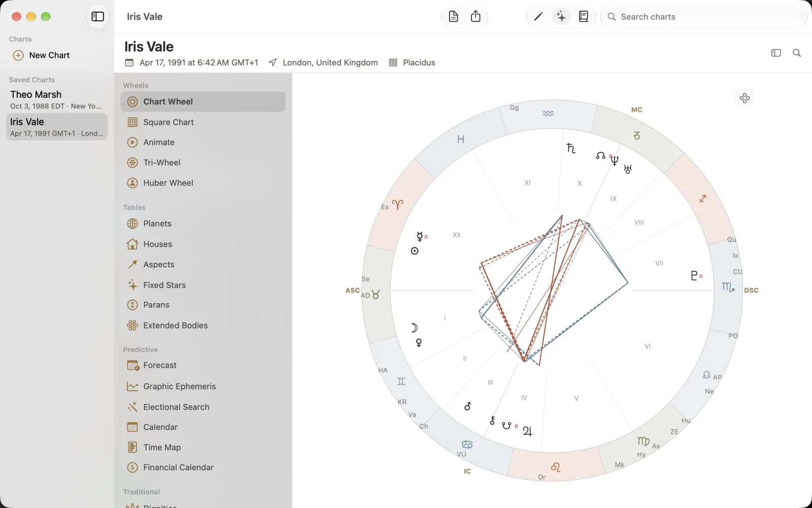Select Theo Marsh saved chart
Screen dimensions: 812x508
tap(57, 100)
